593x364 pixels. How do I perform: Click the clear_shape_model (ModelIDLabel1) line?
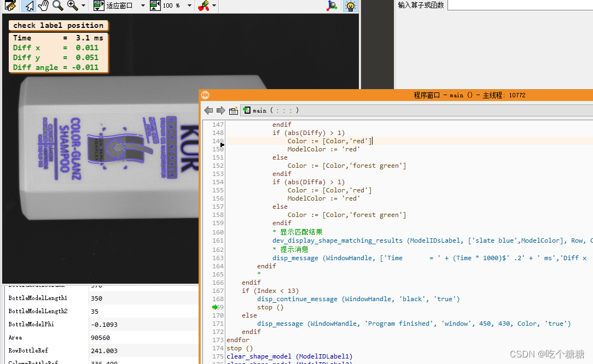click(x=289, y=356)
